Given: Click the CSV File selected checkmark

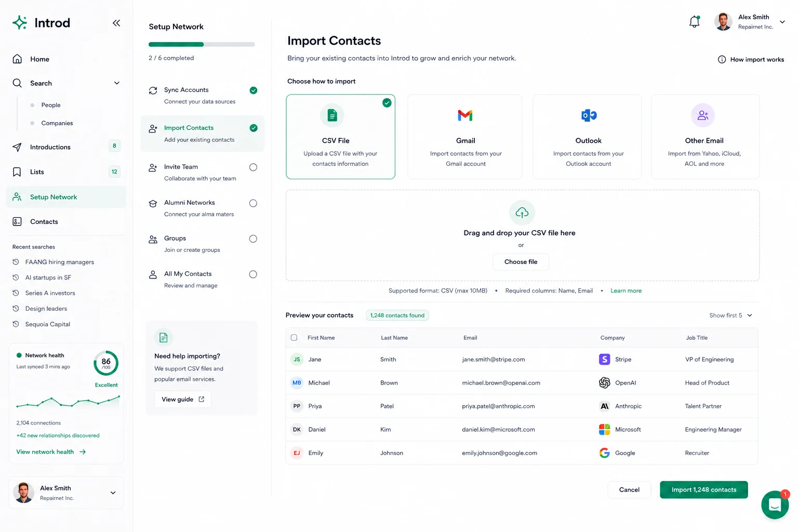Looking at the screenshot, I should pyautogui.click(x=387, y=103).
